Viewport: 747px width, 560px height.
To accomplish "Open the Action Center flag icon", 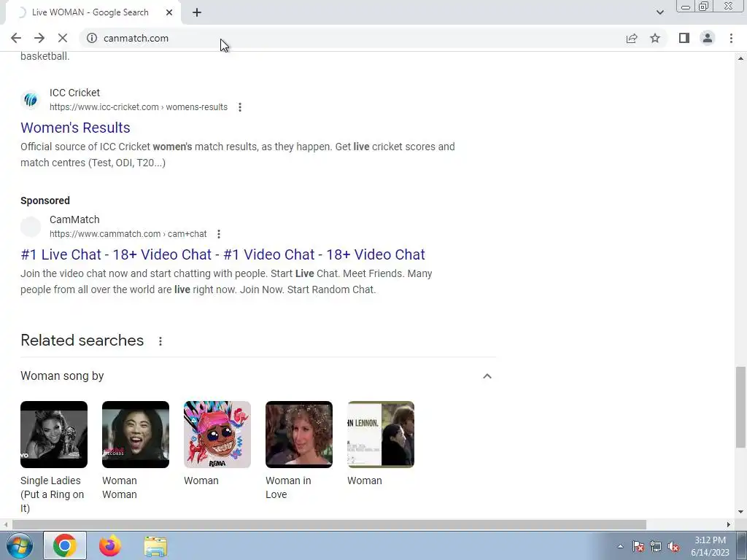I will pos(638,547).
